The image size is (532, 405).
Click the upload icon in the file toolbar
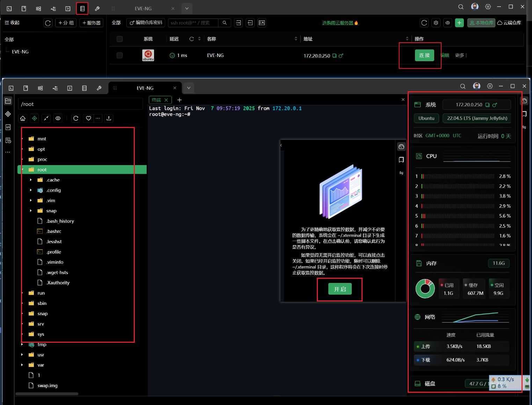[x=109, y=118]
